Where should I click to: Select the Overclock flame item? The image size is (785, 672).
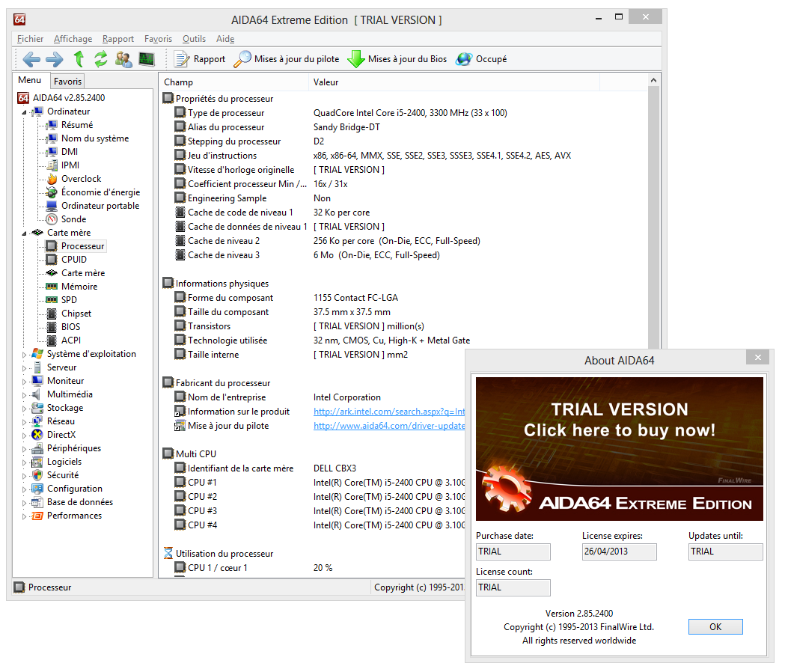click(81, 179)
